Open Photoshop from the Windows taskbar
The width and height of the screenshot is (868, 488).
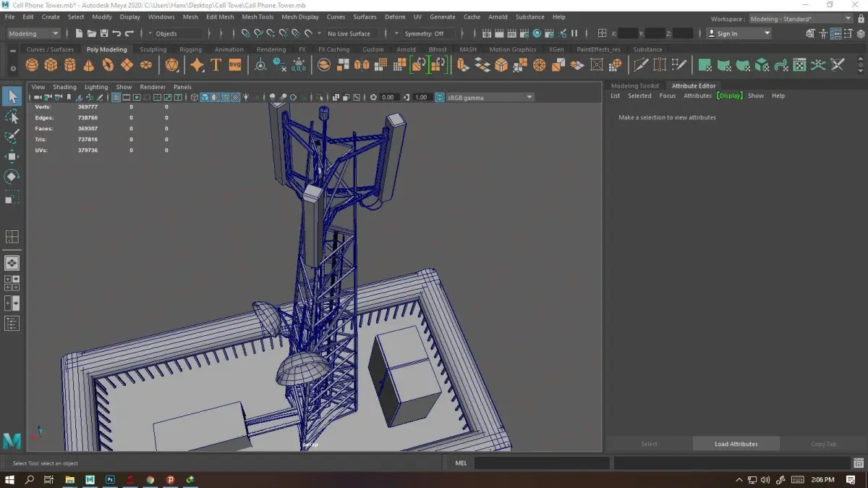110,479
